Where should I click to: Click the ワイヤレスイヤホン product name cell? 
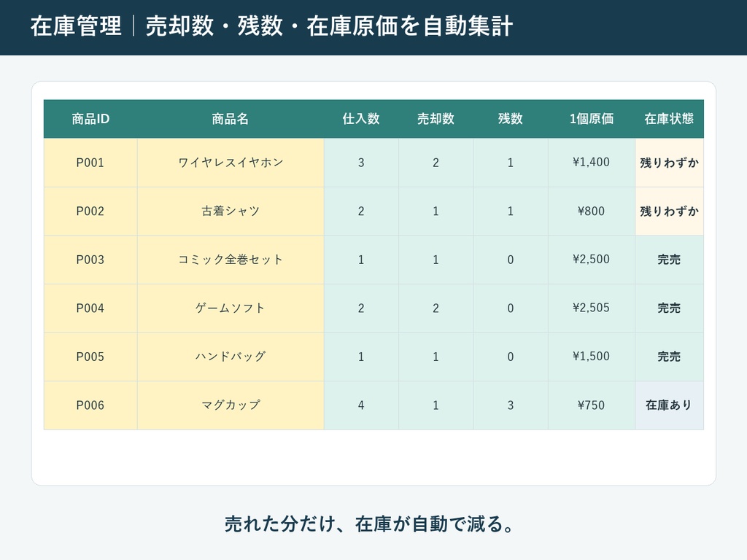231,163
